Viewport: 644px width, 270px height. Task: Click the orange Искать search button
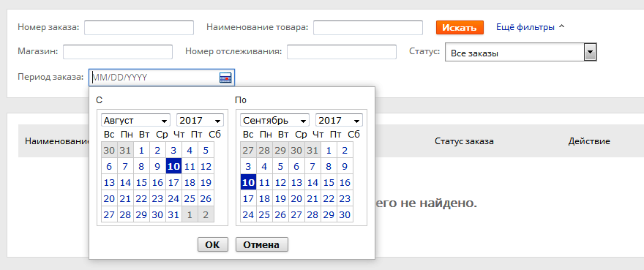coord(460,28)
